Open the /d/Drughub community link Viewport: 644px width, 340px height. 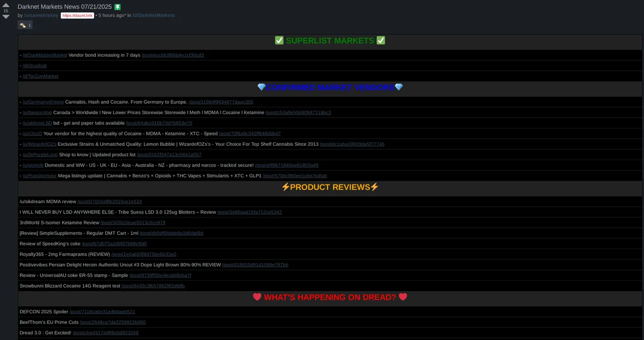34,65
